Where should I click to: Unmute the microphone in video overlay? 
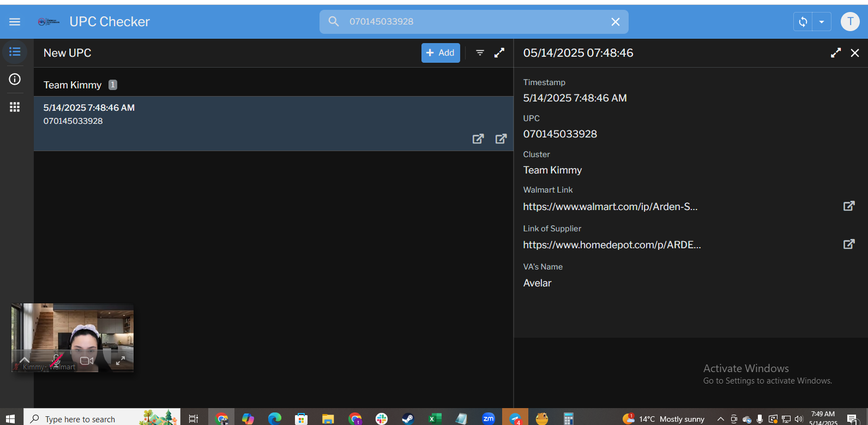coord(56,360)
